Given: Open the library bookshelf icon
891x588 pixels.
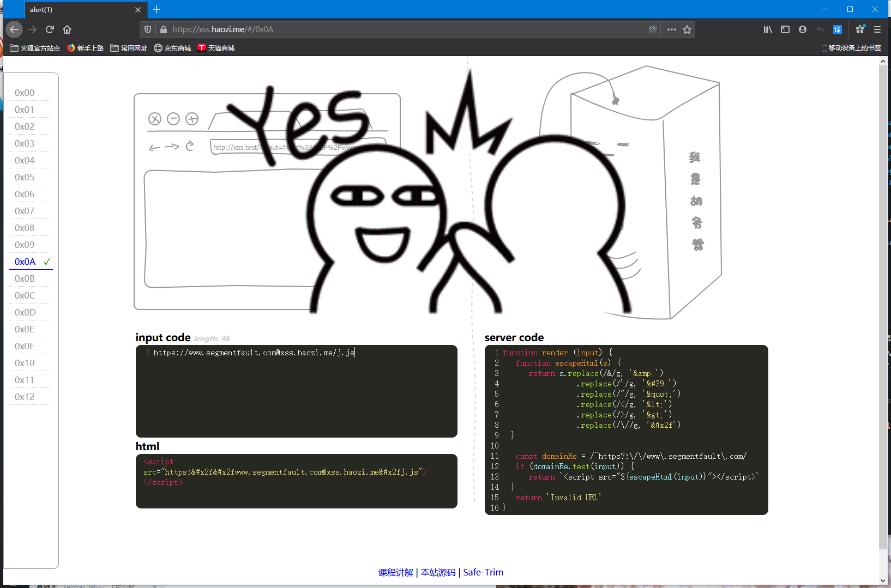Looking at the screenshot, I should pyautogui.click(x=768, y=29).
